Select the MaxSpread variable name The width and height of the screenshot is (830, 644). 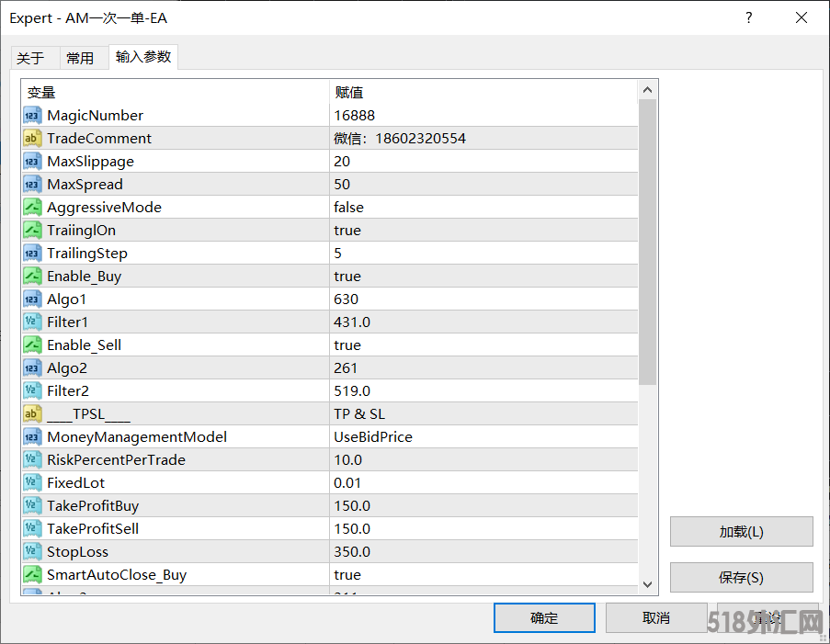coord(85,184)
